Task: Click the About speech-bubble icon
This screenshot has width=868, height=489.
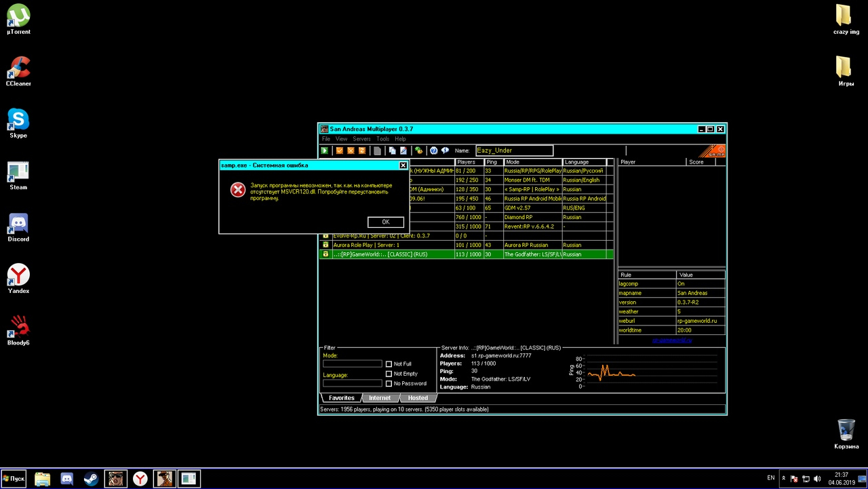Action: click(x=446, y=151)
